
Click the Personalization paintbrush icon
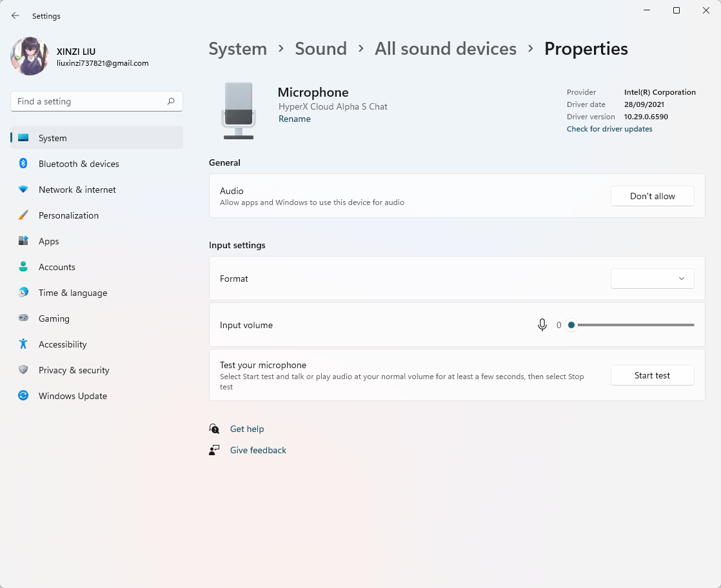(23, 215)
